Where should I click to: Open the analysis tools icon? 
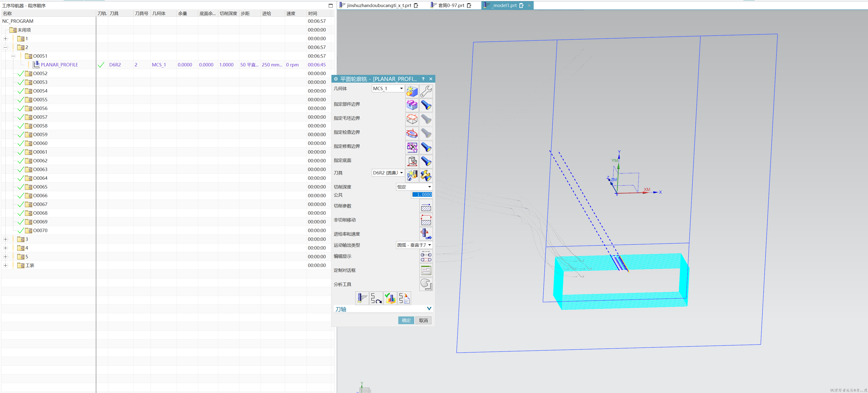tap(426, 284)
